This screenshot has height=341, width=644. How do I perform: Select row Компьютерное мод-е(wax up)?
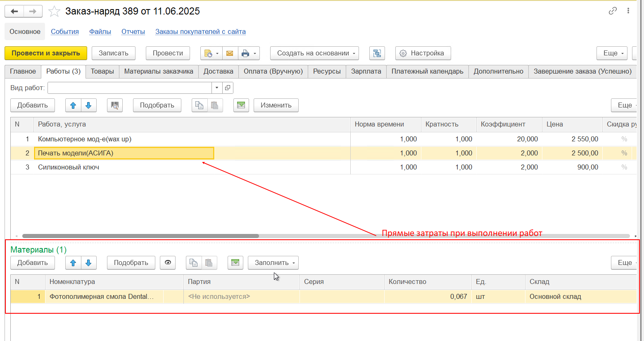click(x=323, y=139)
